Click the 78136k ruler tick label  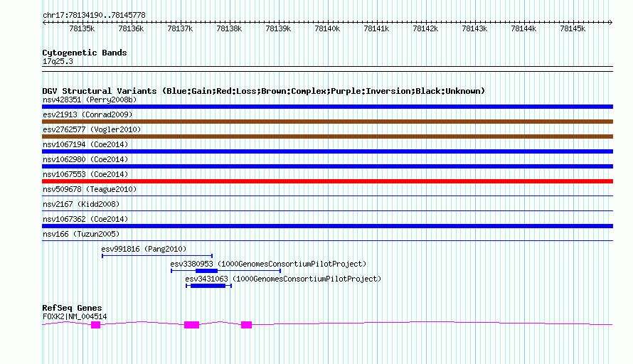[131, 28]
